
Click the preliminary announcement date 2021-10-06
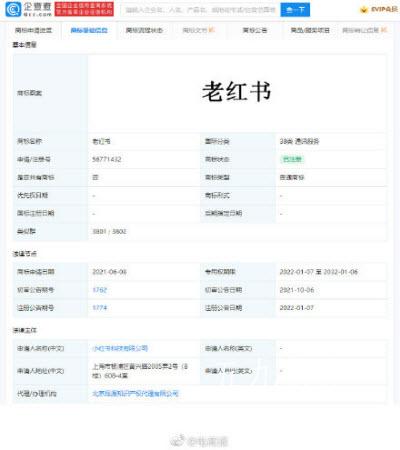coord(297,290)
